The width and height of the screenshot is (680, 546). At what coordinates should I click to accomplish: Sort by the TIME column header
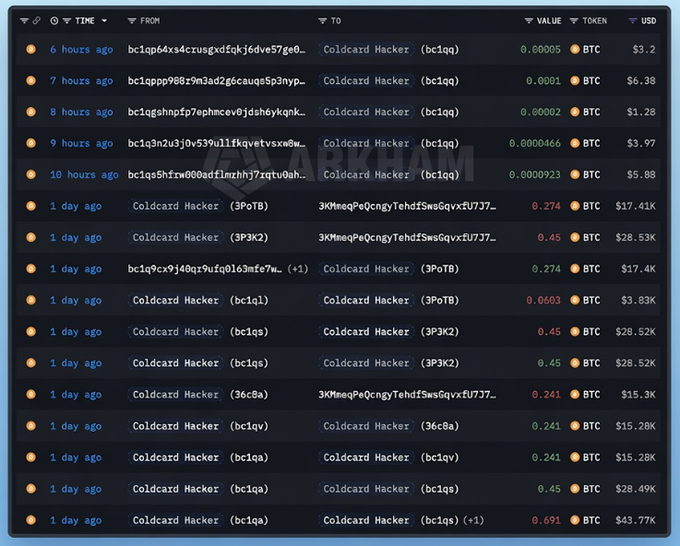pos(85,20)
